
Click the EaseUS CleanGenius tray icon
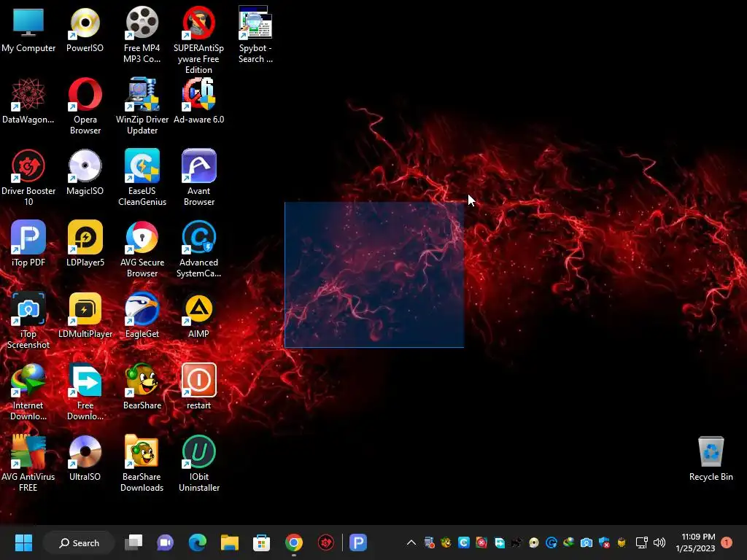(463, 542)
